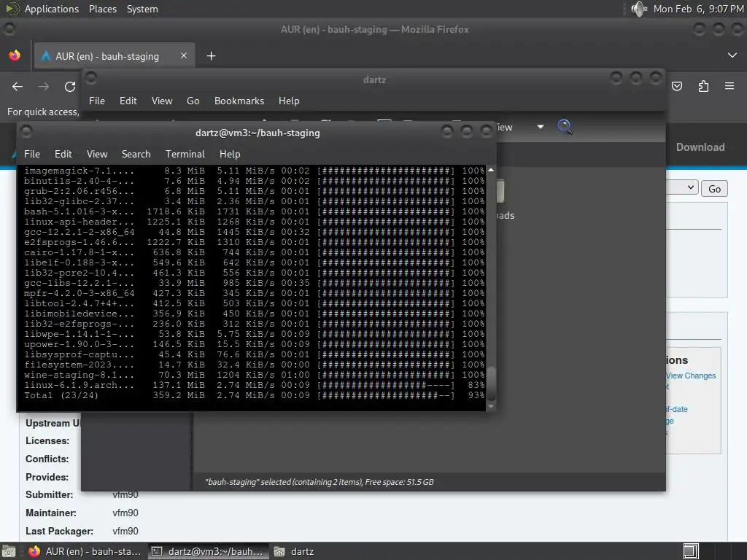
Task: Open the terminal's Help menu
Action: click(230, 154)
